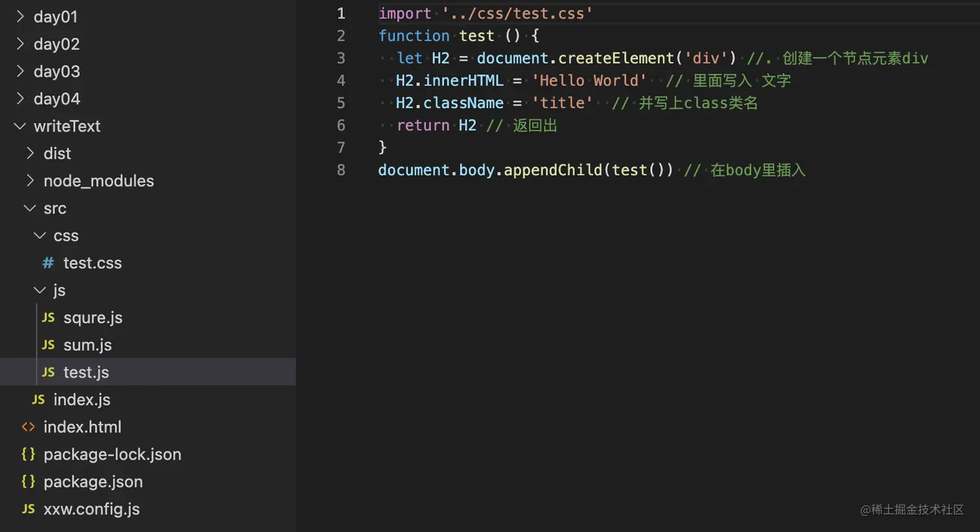Click line number 8 in the gutter
Viewport: 980px width, 532px height.
coord(341,170)
